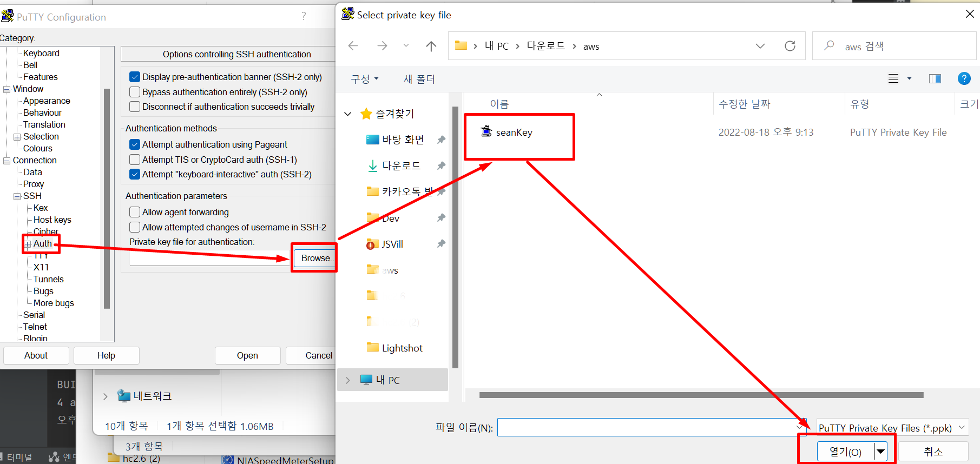Select 내 PC computer icon in sidebar
980x464 pixels.
point(366,380)
